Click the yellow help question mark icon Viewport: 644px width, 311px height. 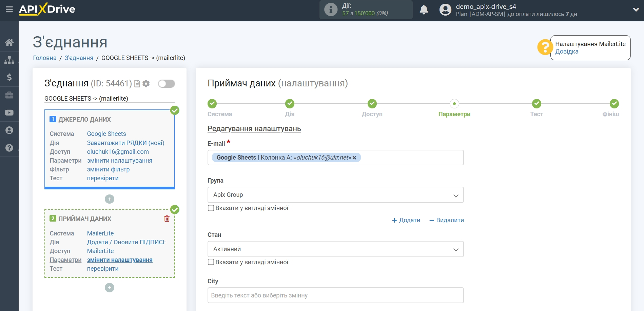point(545,47)
